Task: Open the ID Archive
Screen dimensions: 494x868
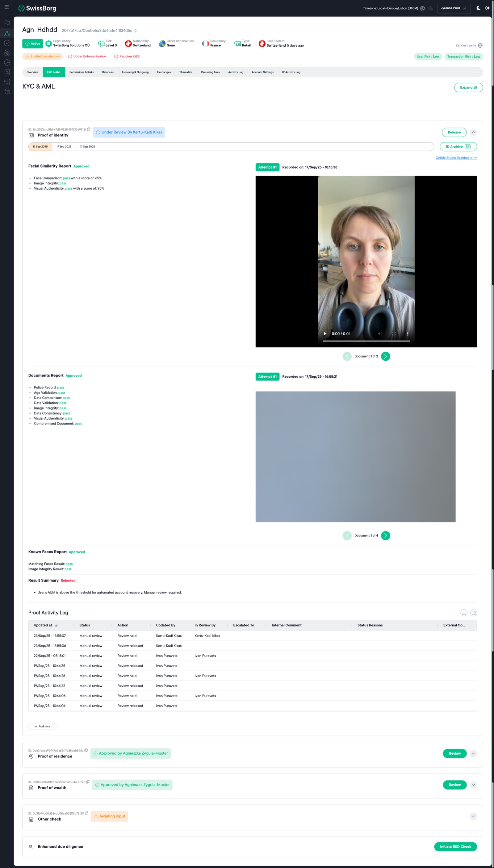Action: [x=458, y=147]
